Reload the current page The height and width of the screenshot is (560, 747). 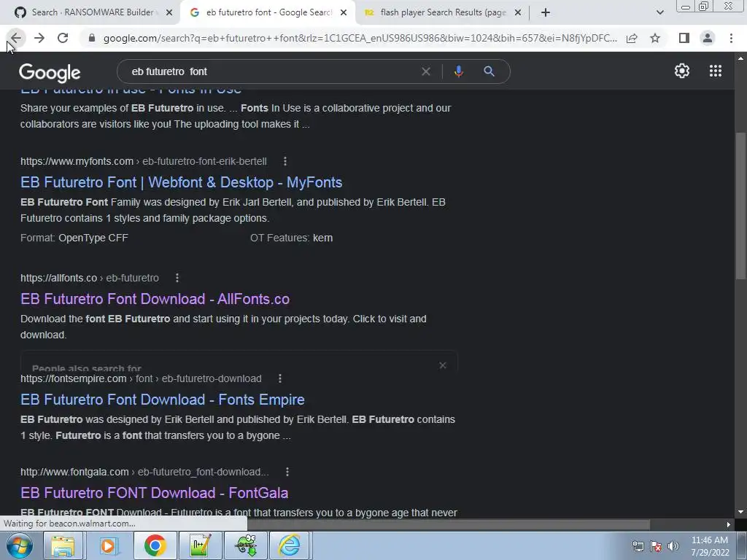point(63,38)
